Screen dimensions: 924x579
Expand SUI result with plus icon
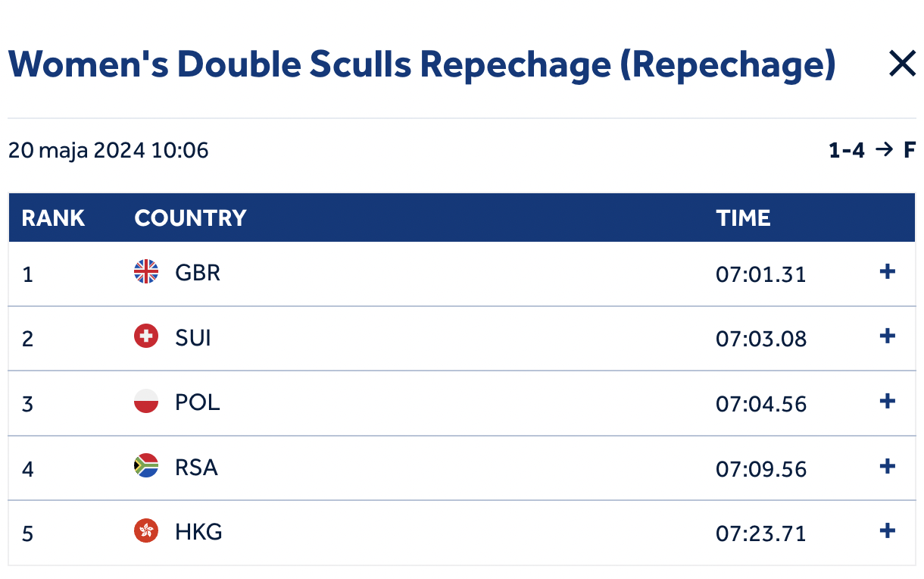pyautogui.click(x=888, y=336)
